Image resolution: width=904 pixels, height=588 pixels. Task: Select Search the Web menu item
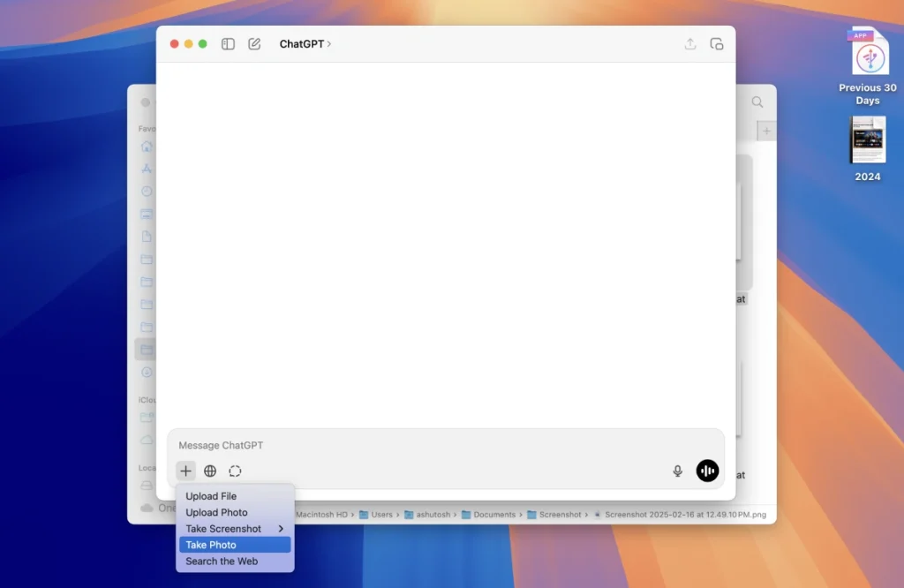pos(235,561)
